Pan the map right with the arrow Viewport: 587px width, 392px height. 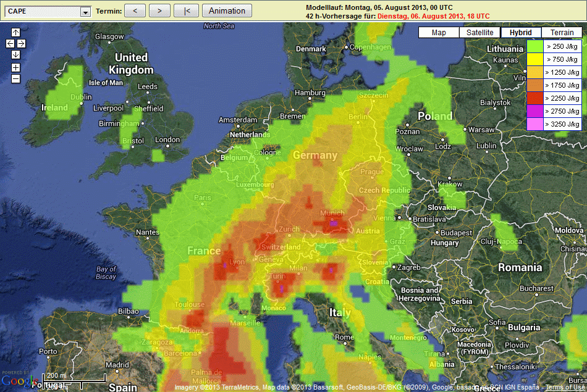21,43
